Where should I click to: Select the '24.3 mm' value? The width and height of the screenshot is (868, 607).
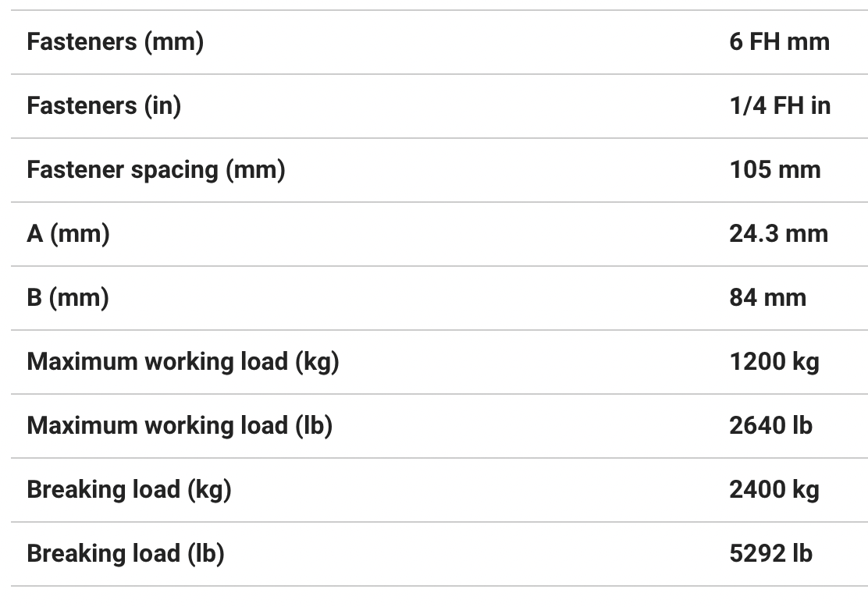tap(778, 234)
